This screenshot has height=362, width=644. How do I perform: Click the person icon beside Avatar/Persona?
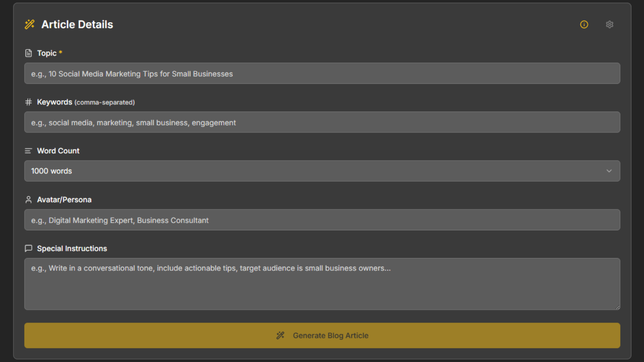coord(29,200)
